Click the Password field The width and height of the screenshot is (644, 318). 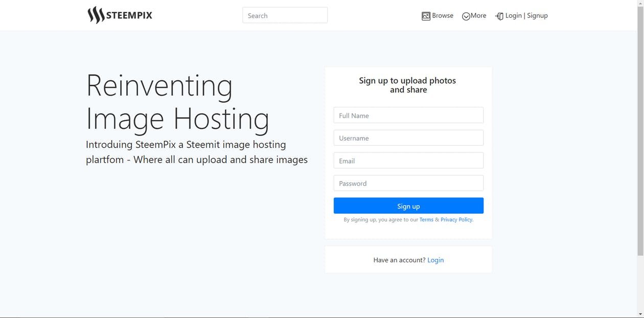coord(408,183)
